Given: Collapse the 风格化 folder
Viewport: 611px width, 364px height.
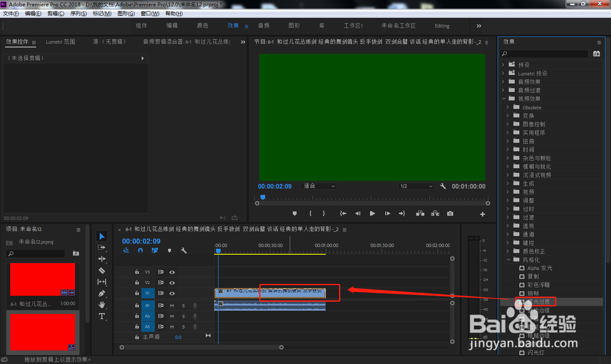Looking at the screenshot, I should click(x=508, y=260).
